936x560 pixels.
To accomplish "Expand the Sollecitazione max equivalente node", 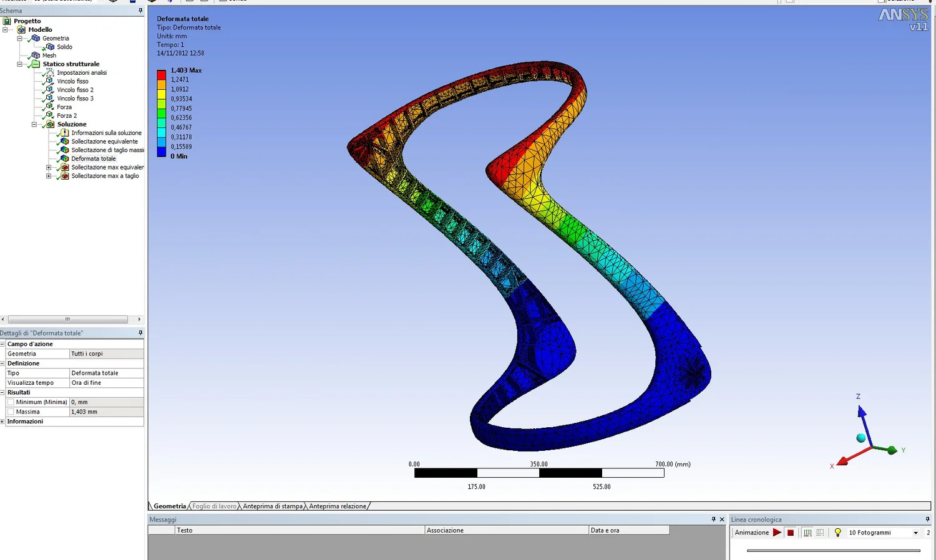I will [49, 167].
